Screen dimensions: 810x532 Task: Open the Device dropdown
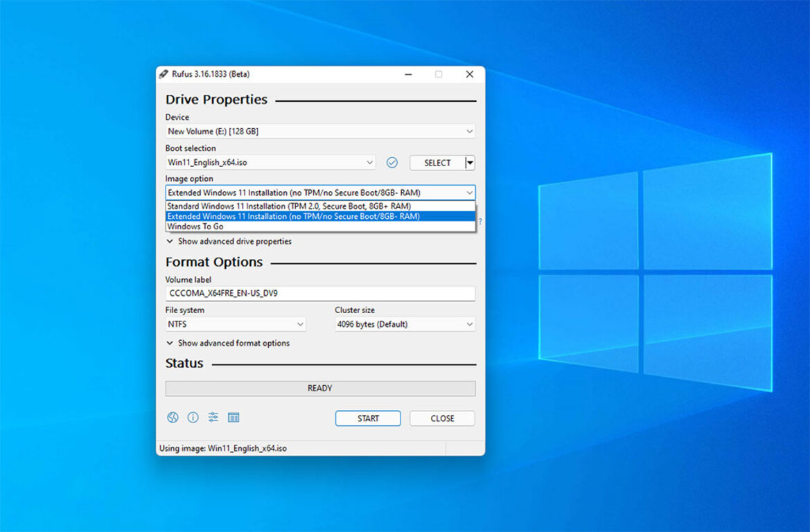click(x=320, y=131)
